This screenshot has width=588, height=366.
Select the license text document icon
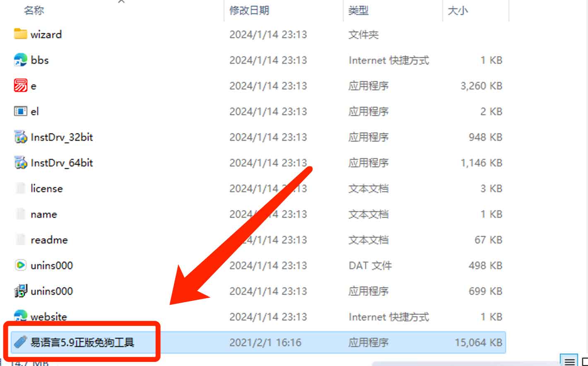20,188
